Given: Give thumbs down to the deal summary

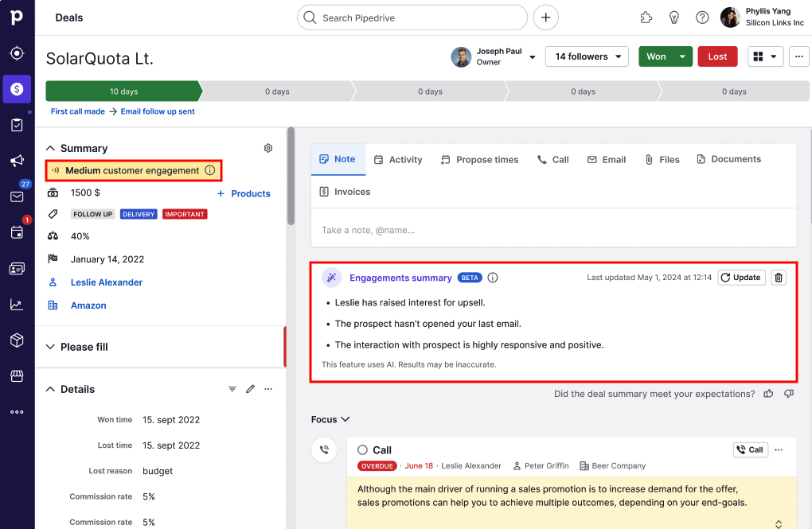Looking at the screenshot, I should click(788, 393).
